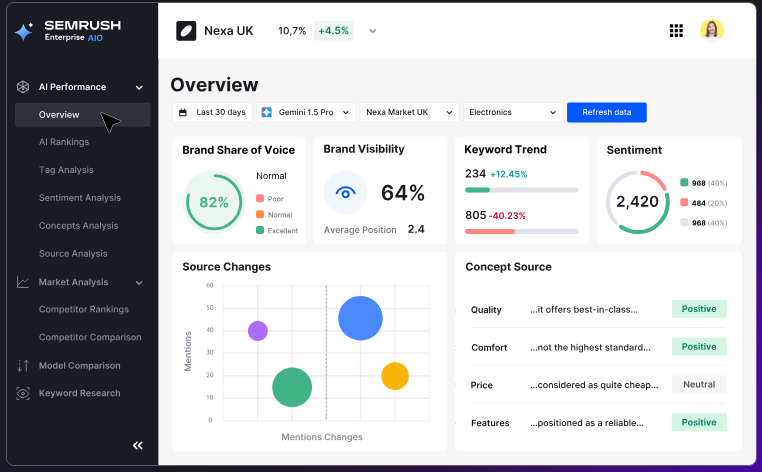
Task: Click the Semrush star logo icon
Action: coord(24,32)
